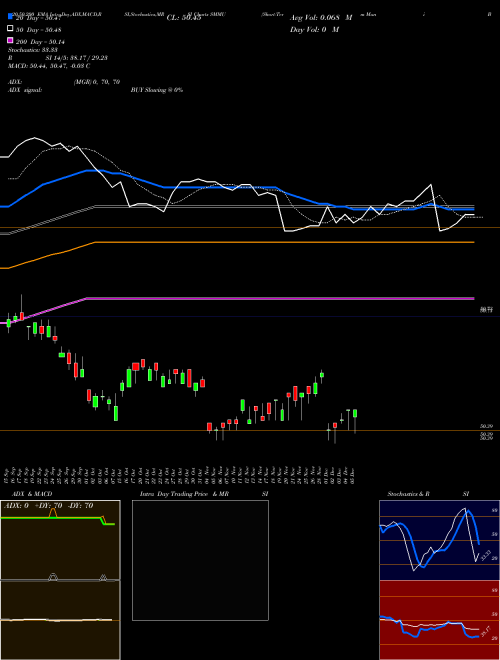
Task: Open the lower MACD chart panel
Action: click(60, 620)
